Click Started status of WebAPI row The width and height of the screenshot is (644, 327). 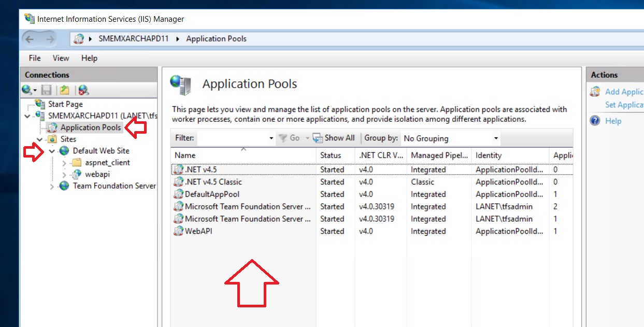[332, 231]
